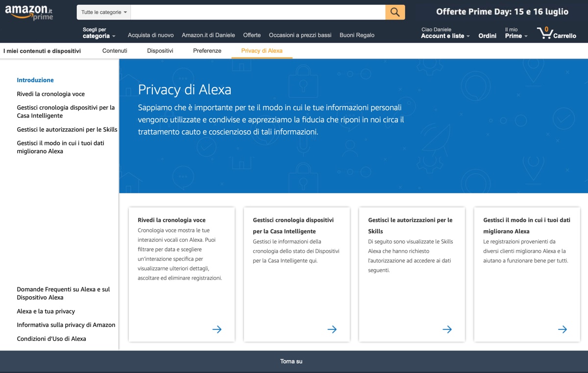Viewport: 588px width, 373px height.
Task: Focus the Amazon search input field
Action: [258, 12]
